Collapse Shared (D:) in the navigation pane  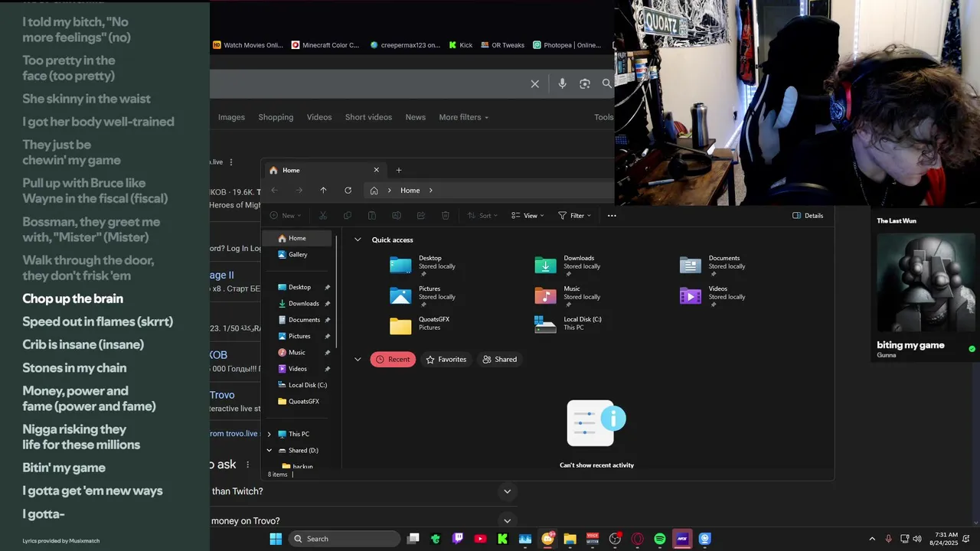(269, 450)
